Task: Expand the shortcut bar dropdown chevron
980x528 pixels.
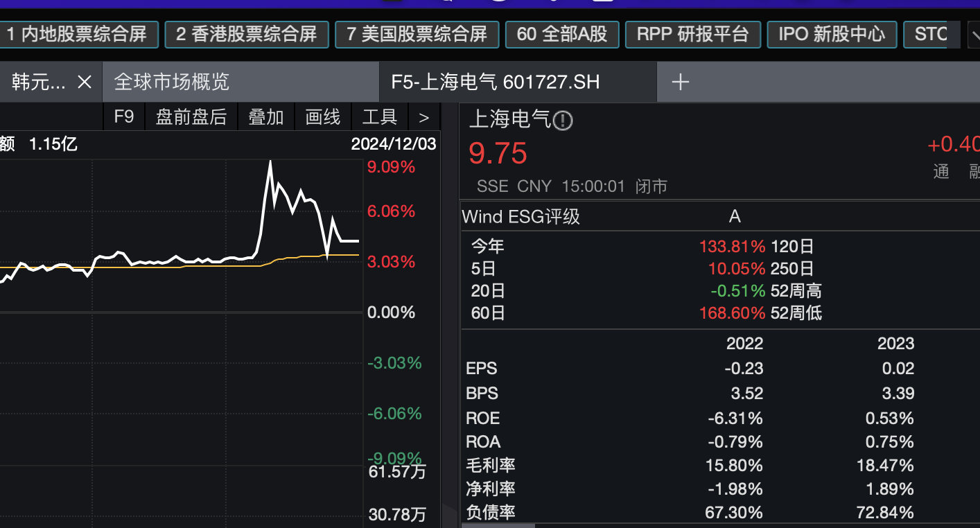Action: 973,35
